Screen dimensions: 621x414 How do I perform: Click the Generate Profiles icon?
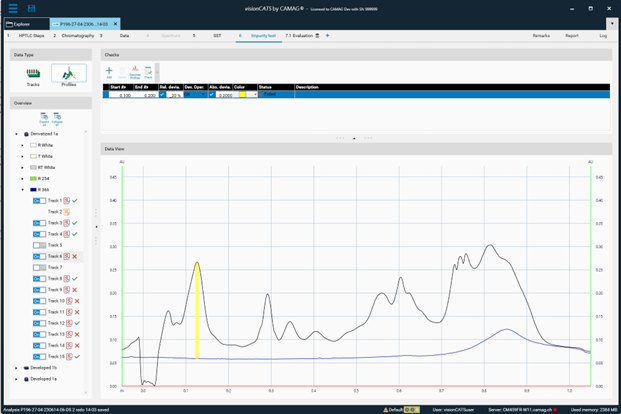point(135,72)
